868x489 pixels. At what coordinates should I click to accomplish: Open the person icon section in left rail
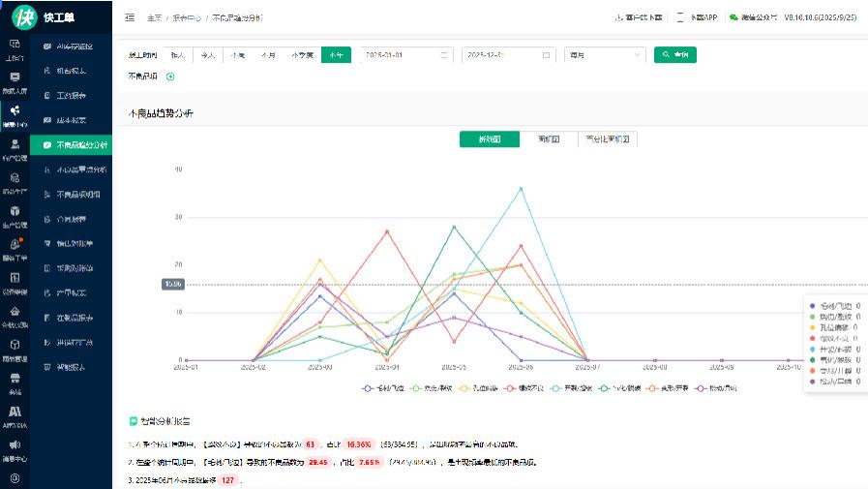pos(15,144)
